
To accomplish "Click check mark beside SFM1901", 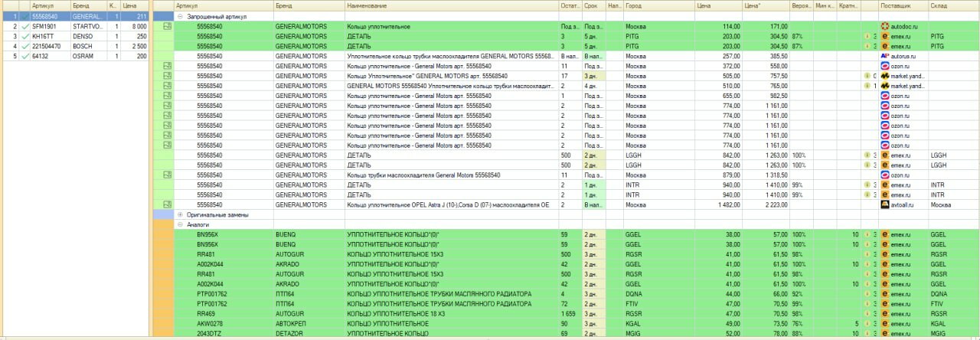I will [x=24, y=26].
